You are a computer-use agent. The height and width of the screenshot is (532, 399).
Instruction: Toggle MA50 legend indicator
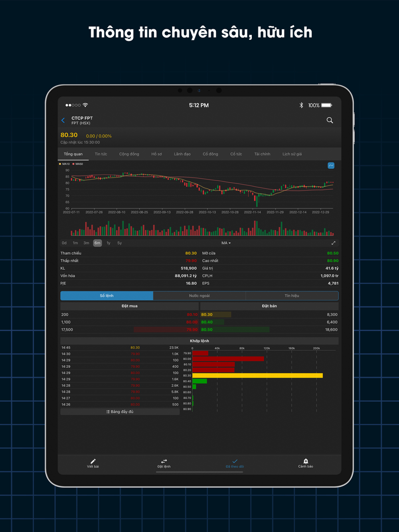78,164
